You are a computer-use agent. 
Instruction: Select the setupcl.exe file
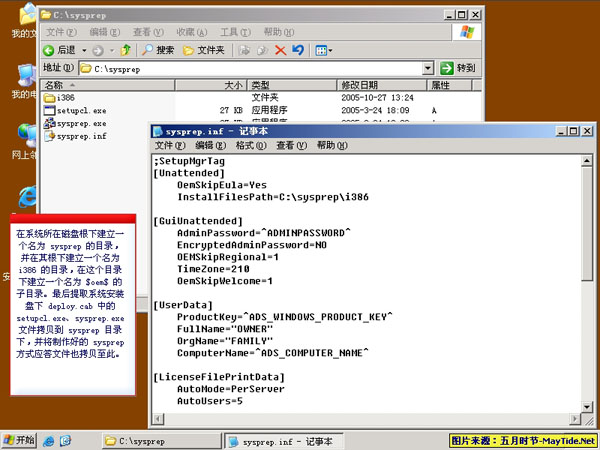click(75, 111)
